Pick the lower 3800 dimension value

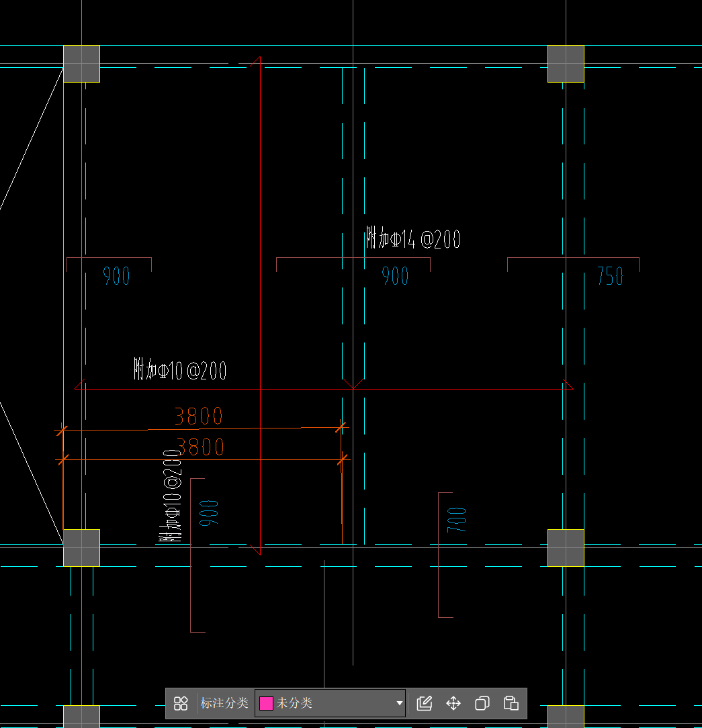(201, 447)
